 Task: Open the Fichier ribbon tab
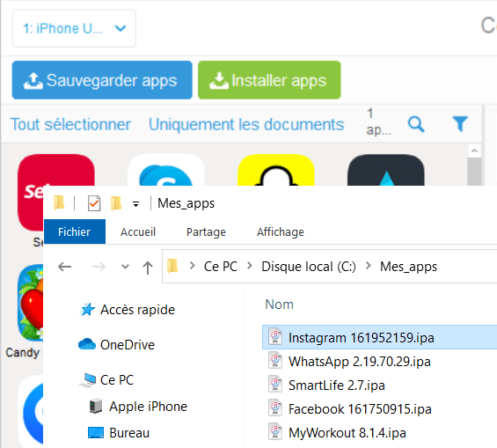point(75,231)
